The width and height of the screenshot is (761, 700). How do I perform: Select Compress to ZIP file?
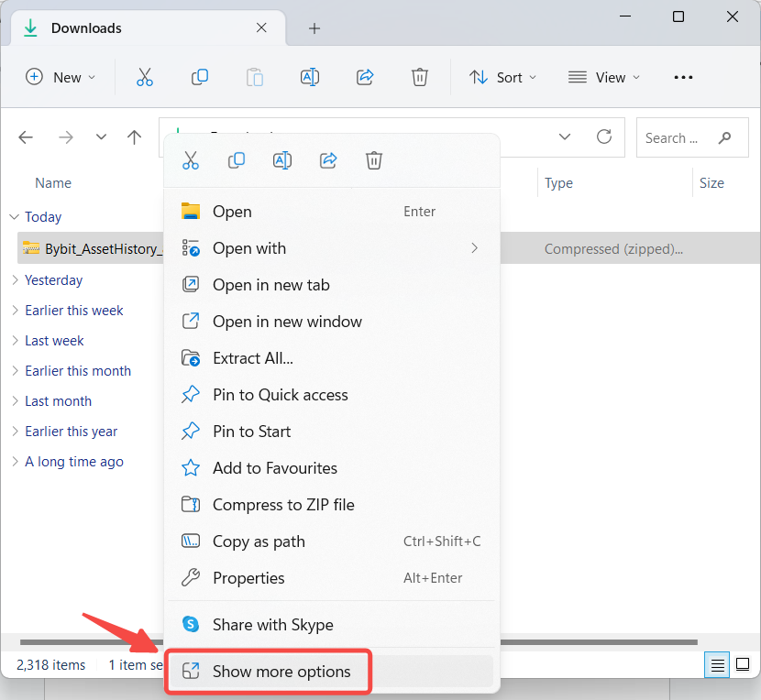[283, 505]
